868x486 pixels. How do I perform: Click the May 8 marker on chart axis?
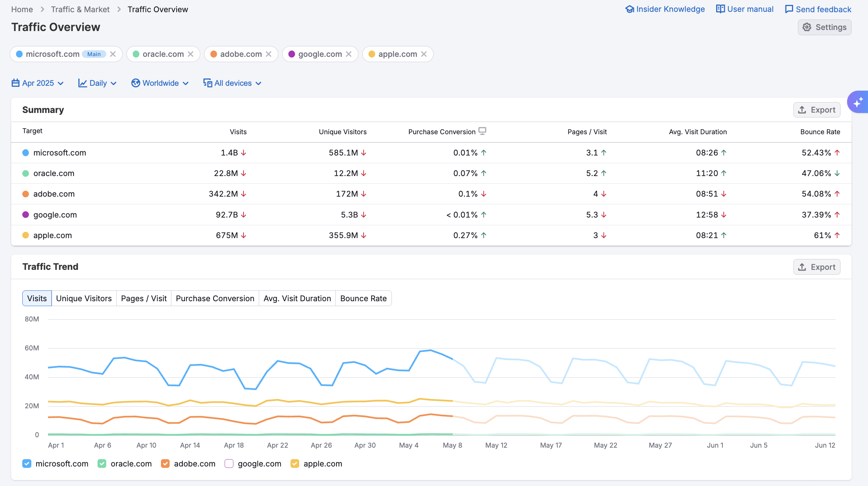point(452,445)
